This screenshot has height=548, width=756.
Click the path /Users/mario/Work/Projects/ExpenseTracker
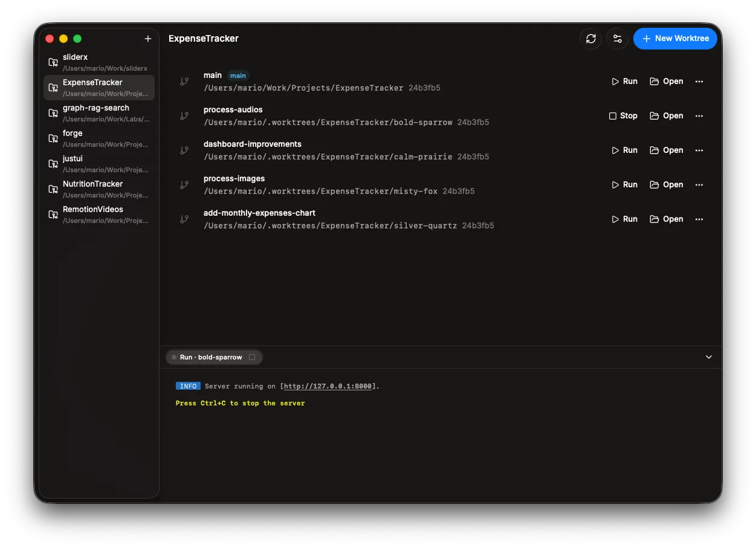point(303,88)
